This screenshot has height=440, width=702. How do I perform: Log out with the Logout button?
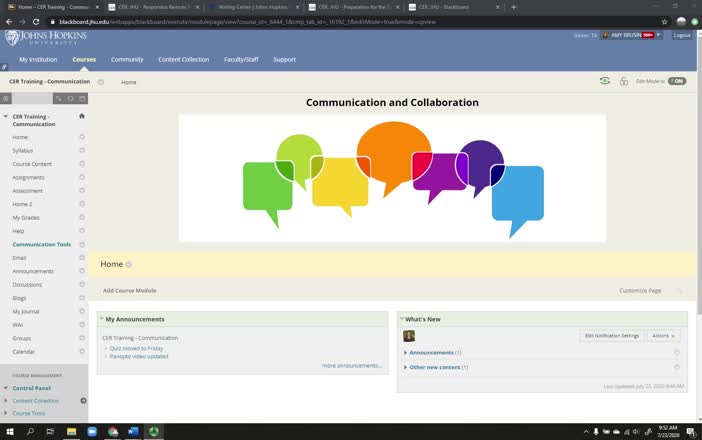(x=682, y=35)
